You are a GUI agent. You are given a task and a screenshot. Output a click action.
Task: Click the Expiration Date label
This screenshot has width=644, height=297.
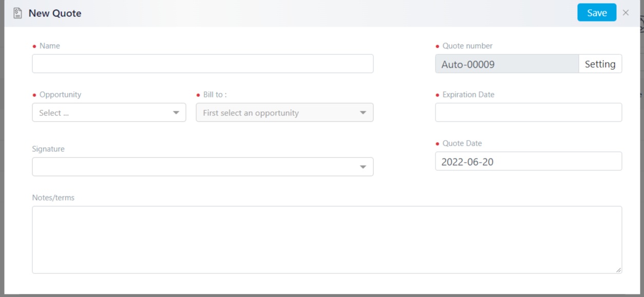coord(468,94)
